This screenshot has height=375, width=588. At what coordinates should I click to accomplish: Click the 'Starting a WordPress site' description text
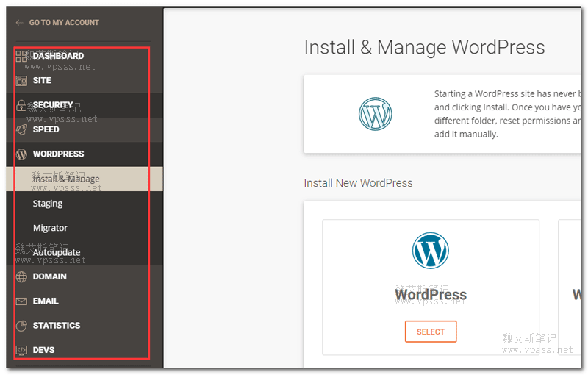[508, 114]
